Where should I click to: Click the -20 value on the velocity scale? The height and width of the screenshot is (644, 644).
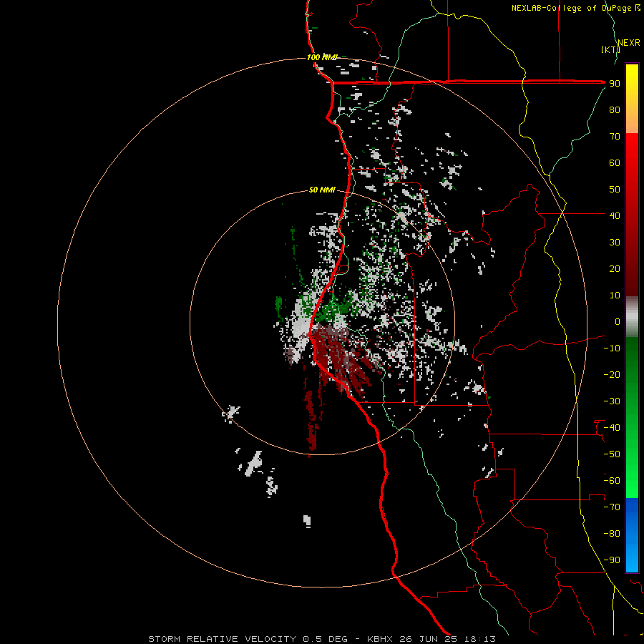[612, 374]
